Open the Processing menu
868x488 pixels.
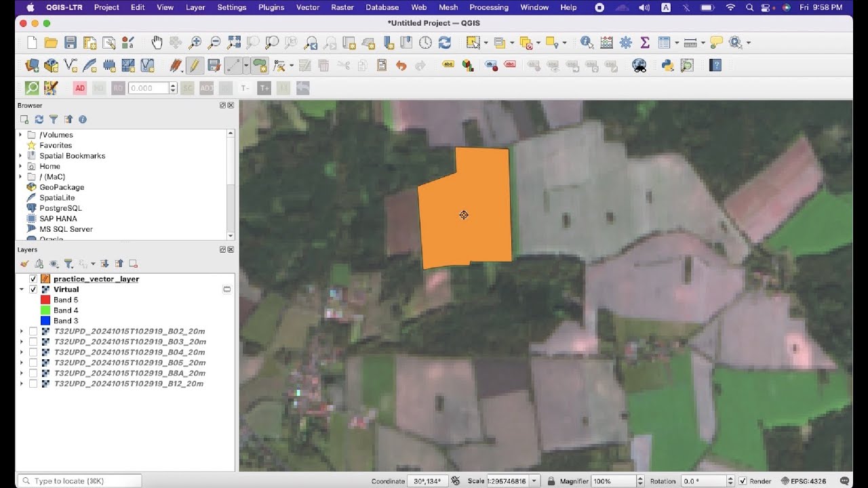489,7
